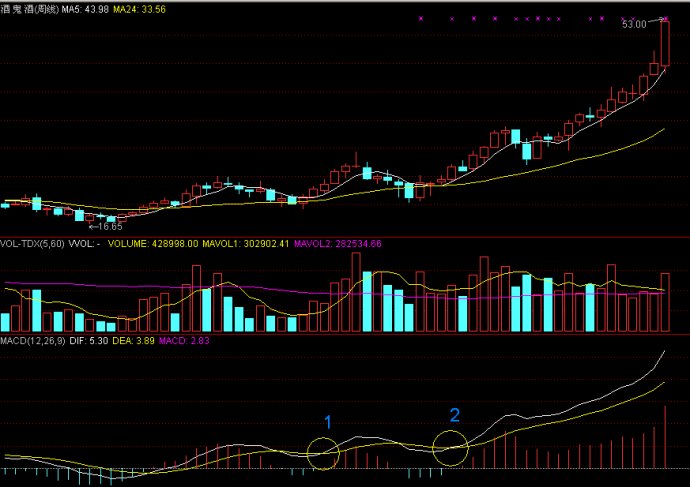The width and height of the screenshot is (690, 487).
Task: Select the MAVOL1: 302902.41 label
Action: [x=246, y=244]
